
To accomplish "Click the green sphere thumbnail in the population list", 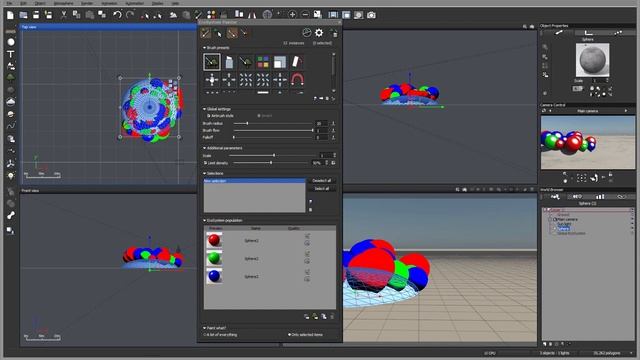I will coord(214,258).
